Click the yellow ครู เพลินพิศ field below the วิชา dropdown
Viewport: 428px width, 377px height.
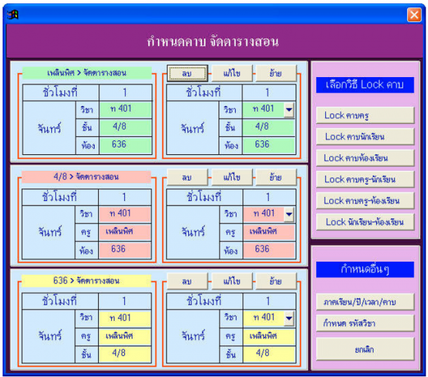(x=269, y=336)
